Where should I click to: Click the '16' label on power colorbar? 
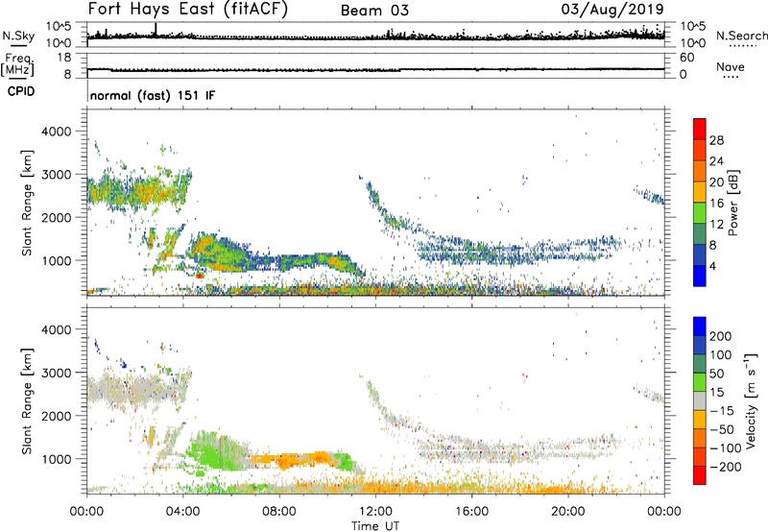(716, 204)
